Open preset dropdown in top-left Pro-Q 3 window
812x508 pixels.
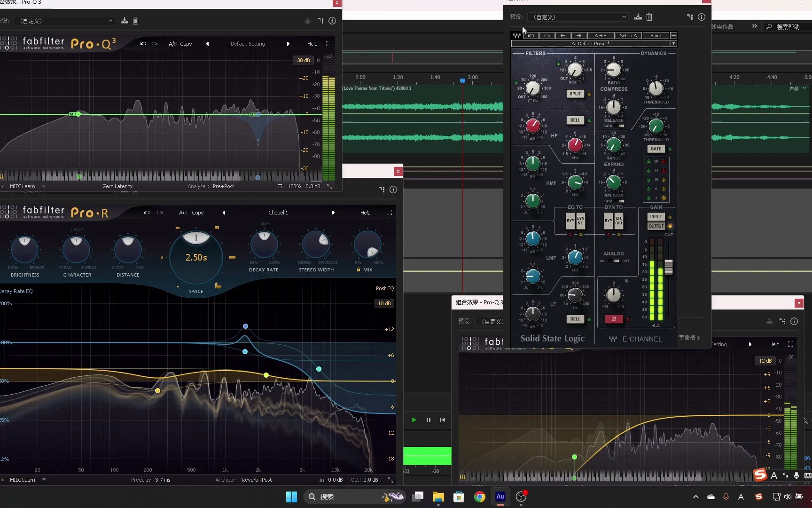pyautogui.click(x=64, y=21)
